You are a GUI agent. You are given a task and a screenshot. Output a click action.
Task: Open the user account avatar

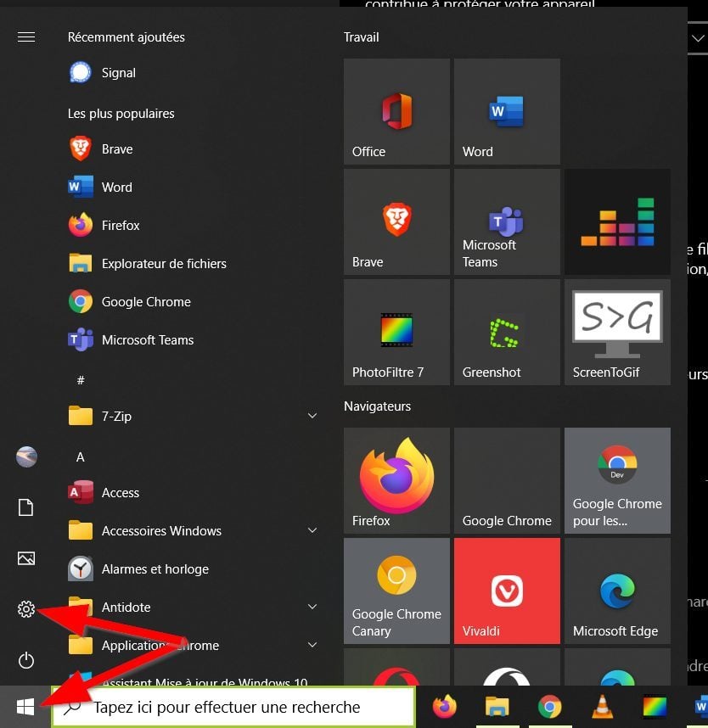(26, 456)
